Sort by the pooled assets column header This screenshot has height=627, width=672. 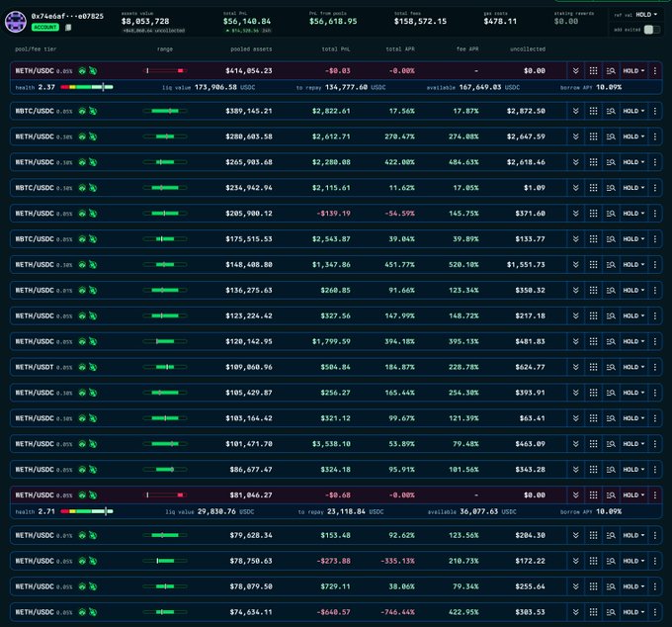pos(251,49)
